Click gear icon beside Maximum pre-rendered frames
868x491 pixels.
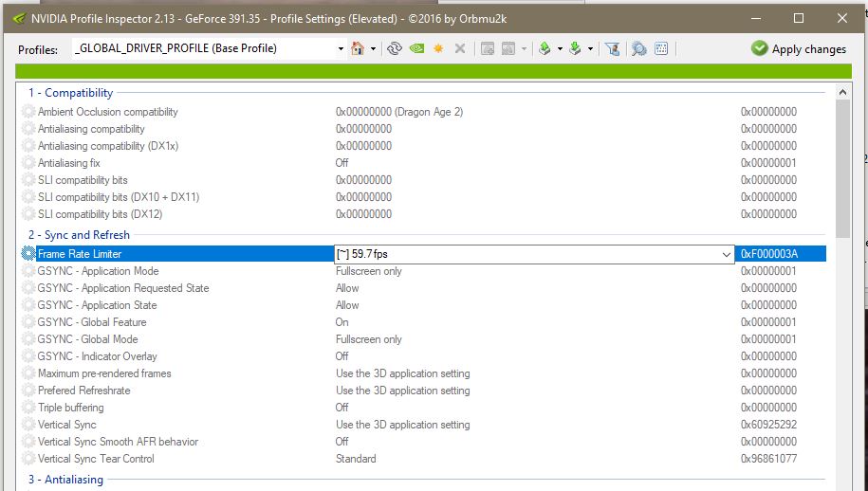(x=28, y=373)
